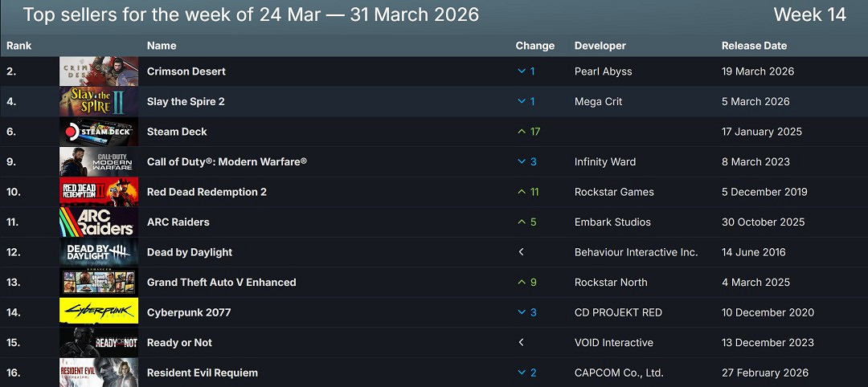Viewport: 868px width, 387px height.
Task: Click developer name Mega Crit
Action: point(599,101)
